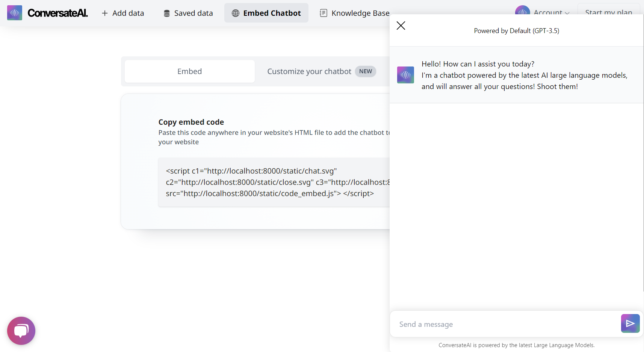Screen dimensions: 644x352
Task: Click the ConversateAI. brand name text
Action: pos(58,13)
